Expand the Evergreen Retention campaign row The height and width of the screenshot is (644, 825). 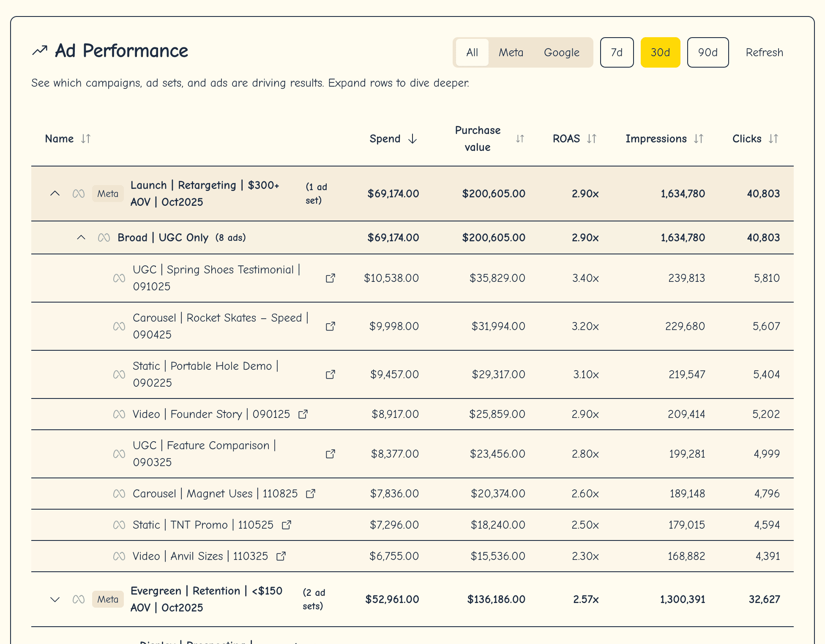[x=55, y=599]
